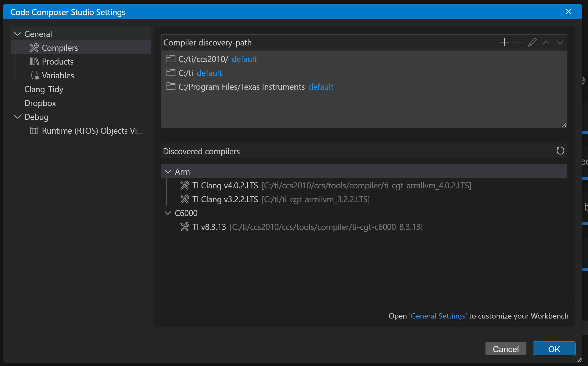Select the TI v8.3.13 C6000 compiler
Image resolution: width=588 pixels, height=366 pixels.
pos(209,227)
